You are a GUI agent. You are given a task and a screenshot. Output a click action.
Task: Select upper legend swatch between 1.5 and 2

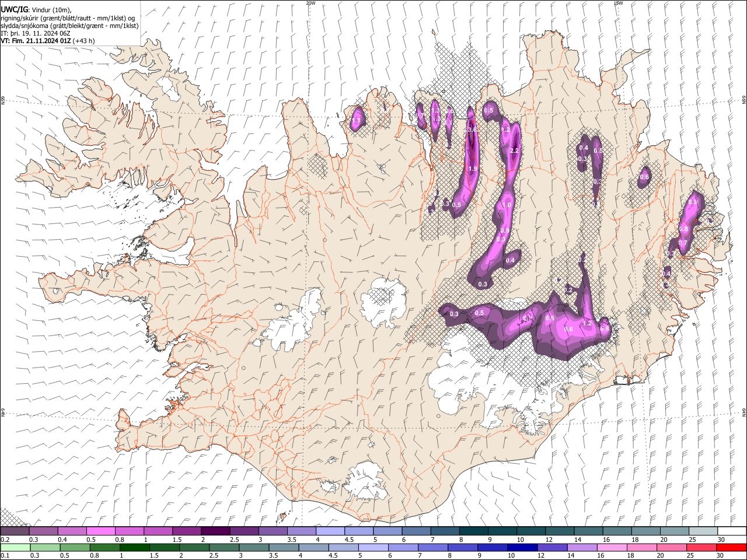click(187, 531)
